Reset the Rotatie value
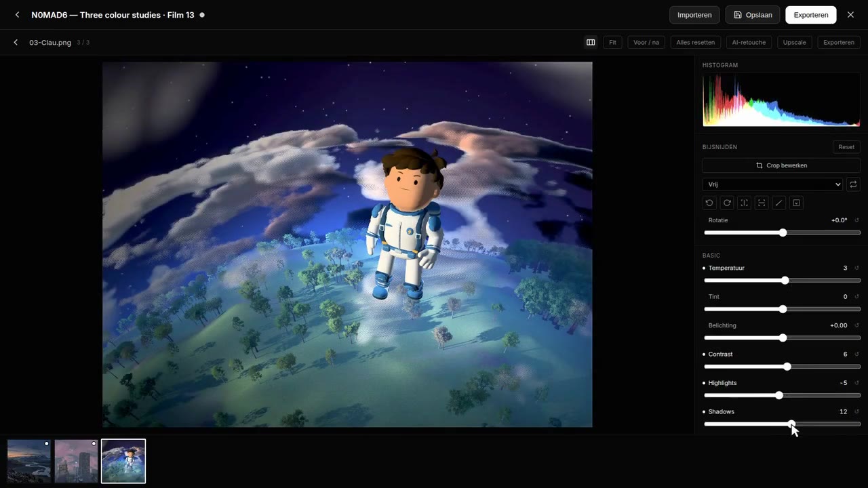Viewport: 868px width, 488px height. [856, 220]
